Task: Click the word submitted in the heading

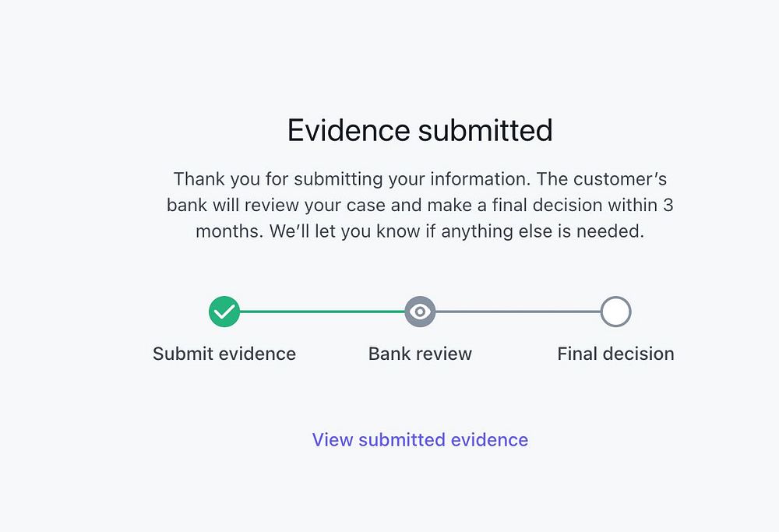Action: click(485, 130)
